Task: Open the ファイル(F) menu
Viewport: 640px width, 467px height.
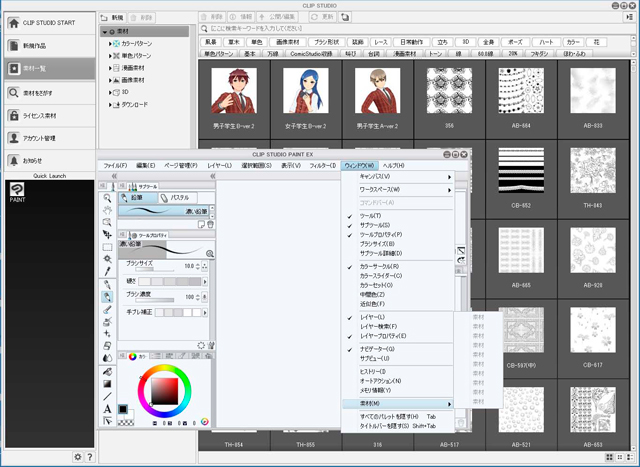Action: 116,166
